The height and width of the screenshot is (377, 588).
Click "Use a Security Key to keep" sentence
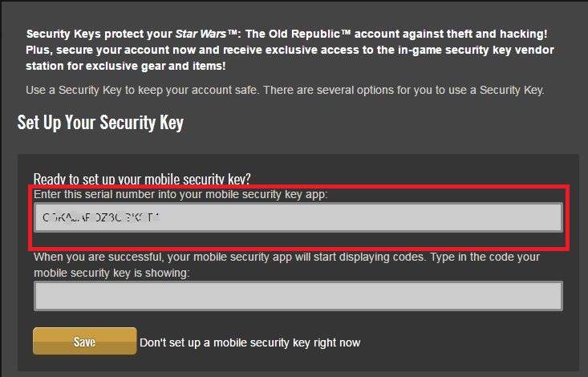pos(143,90)
